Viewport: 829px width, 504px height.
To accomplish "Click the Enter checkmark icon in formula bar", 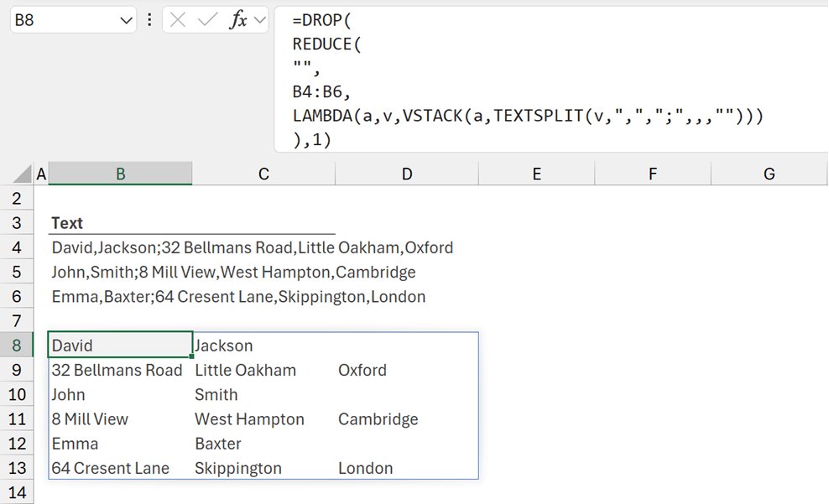I will pyautogui.click(x=207, y=20).
